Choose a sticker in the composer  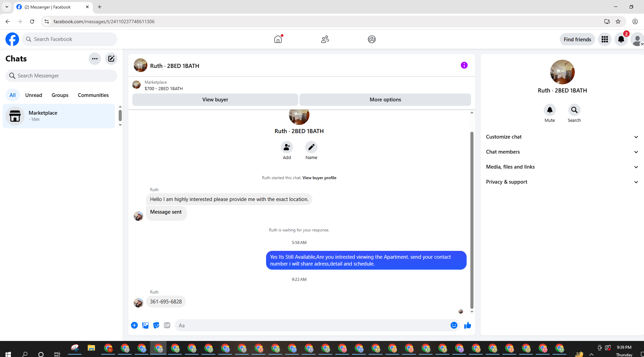tap(156, 325)
